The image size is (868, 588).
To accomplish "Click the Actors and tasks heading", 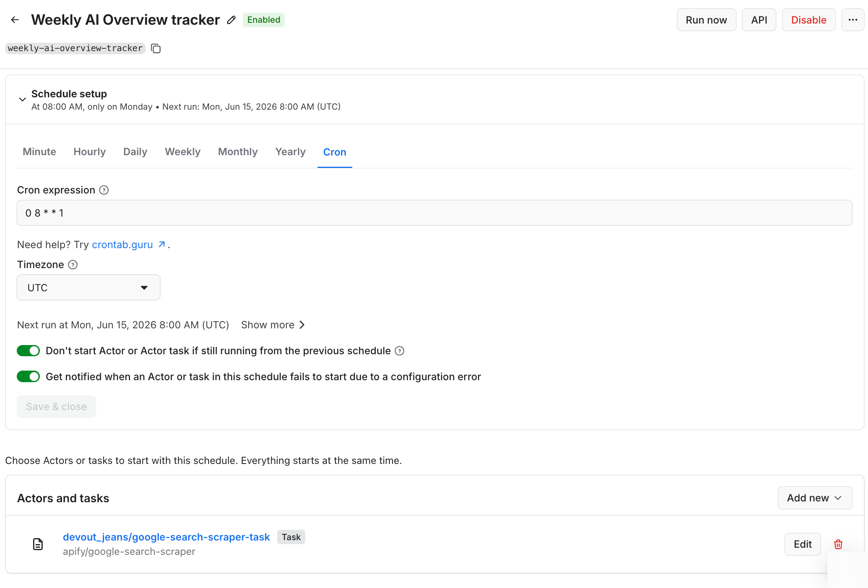I will tap(63, 498).
